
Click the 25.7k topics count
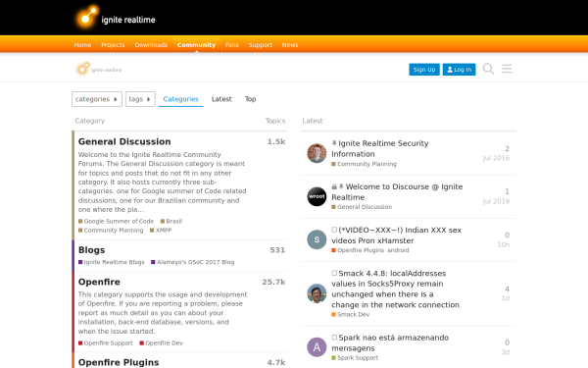[273, 282]
